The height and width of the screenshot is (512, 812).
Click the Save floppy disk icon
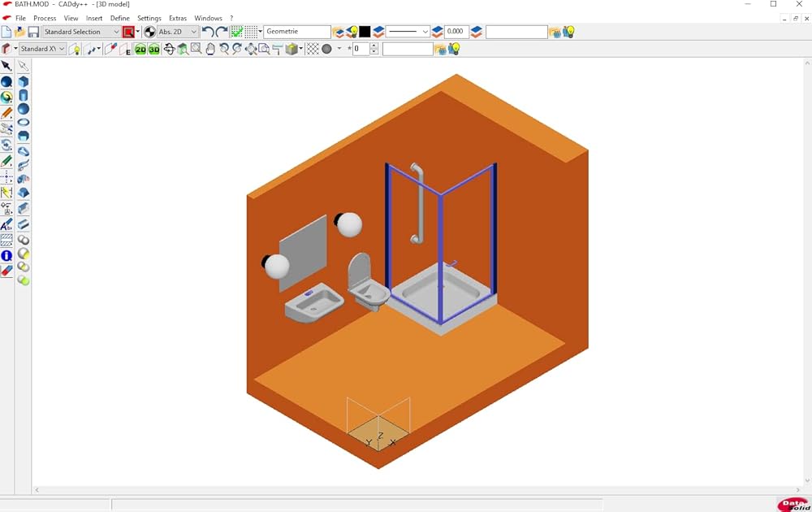click(x=33, y=32)
